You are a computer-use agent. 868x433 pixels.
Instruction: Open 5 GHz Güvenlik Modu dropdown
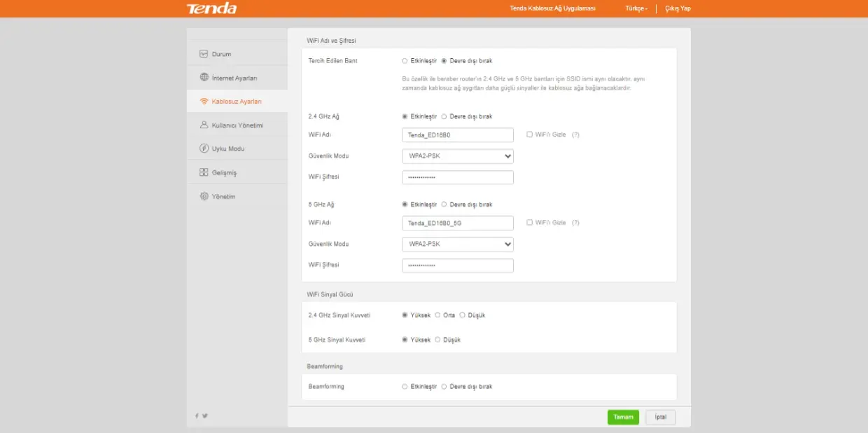pos(458,245)
